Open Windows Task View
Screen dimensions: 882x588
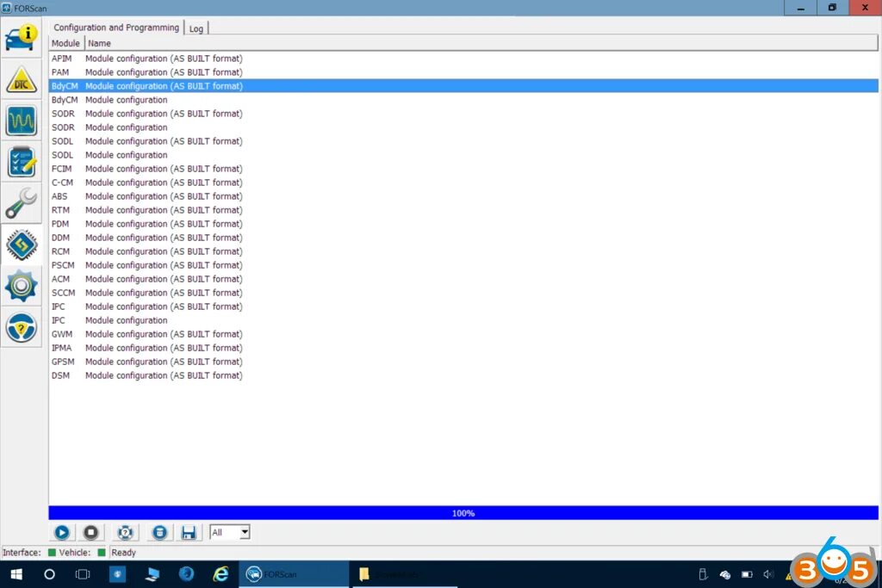tap(83, 574)
